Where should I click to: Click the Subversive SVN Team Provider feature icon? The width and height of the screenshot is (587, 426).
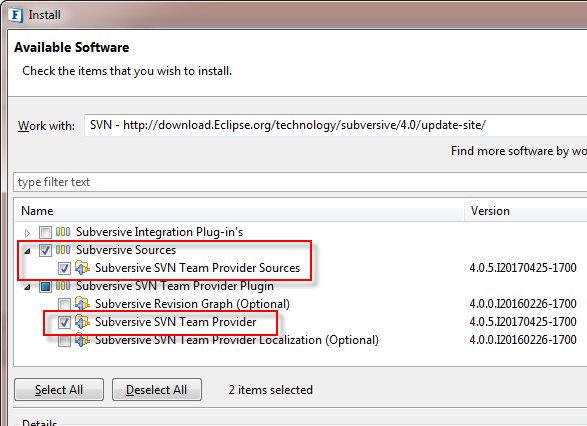[82, 322]
